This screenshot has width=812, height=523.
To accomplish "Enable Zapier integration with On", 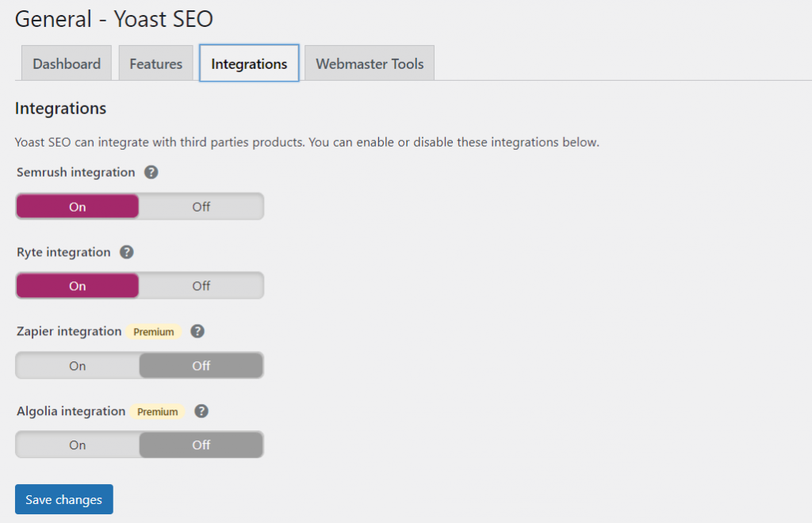I will point(78,366).
